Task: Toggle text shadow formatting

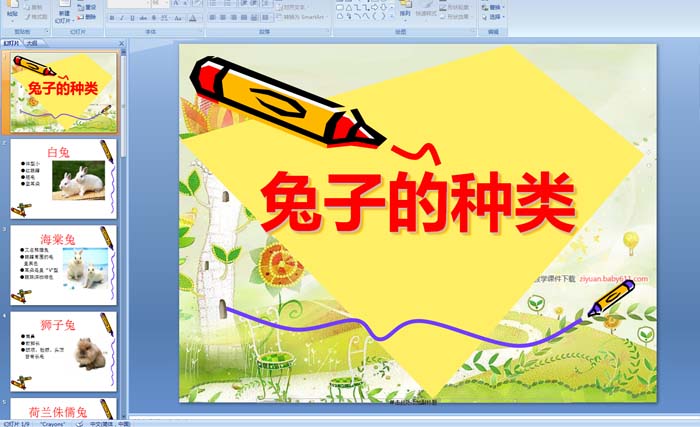Action: tap(154, 18)
